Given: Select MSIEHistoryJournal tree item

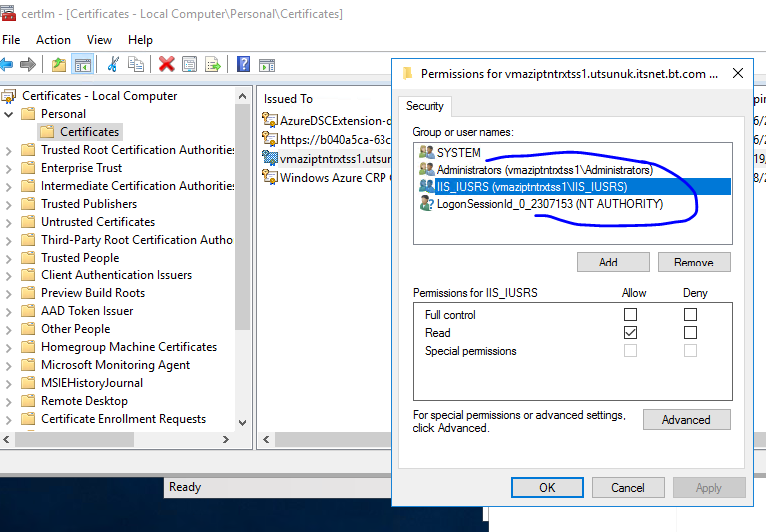Looking at the screenshot, I should point(92,383).
